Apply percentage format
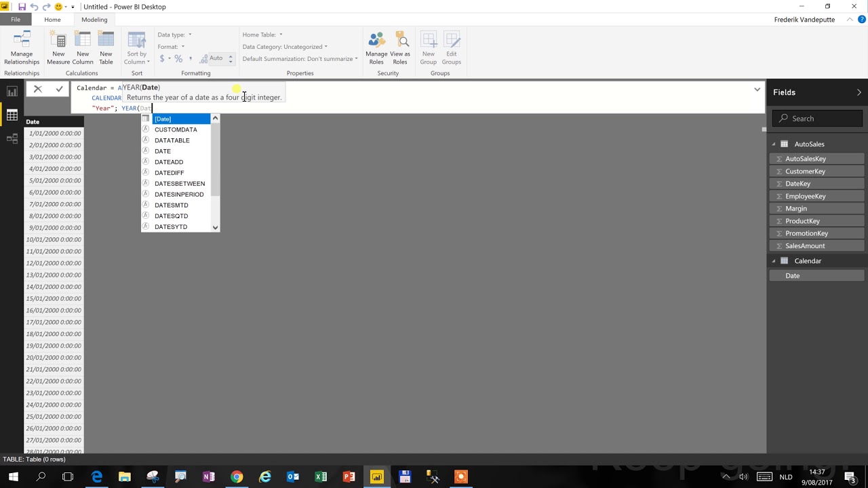This screenshot has height=488, width=868. pos(178,59)
